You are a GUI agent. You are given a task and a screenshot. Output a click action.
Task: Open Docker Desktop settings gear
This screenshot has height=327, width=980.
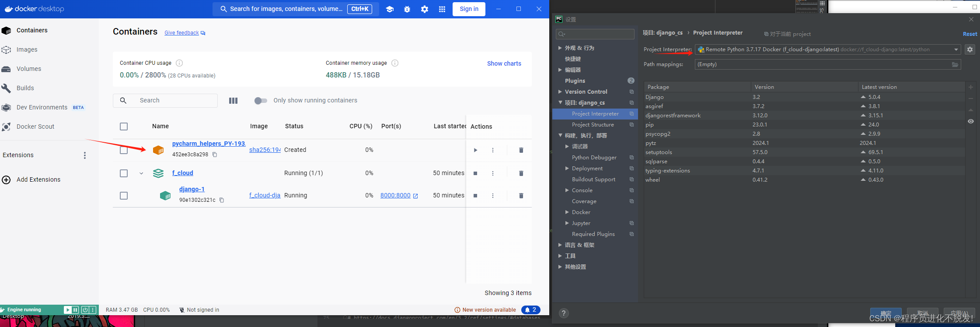click(x=425, y=9)
